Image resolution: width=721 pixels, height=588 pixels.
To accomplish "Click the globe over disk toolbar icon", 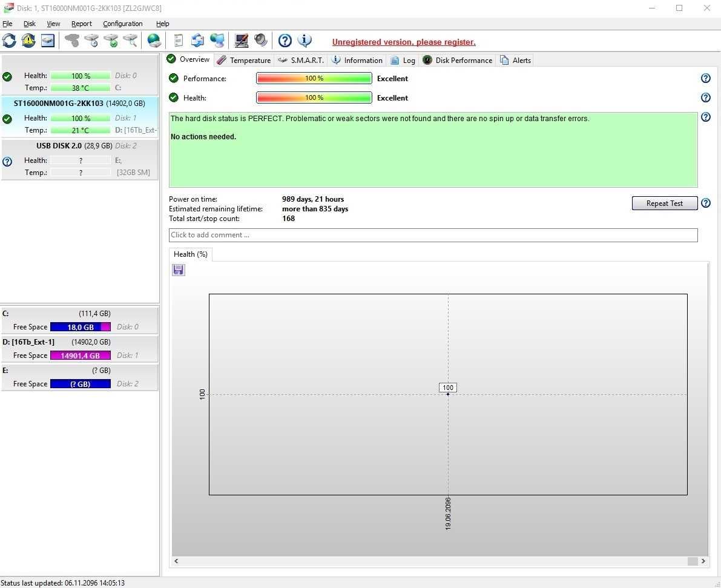I will (x=154, y=41).
